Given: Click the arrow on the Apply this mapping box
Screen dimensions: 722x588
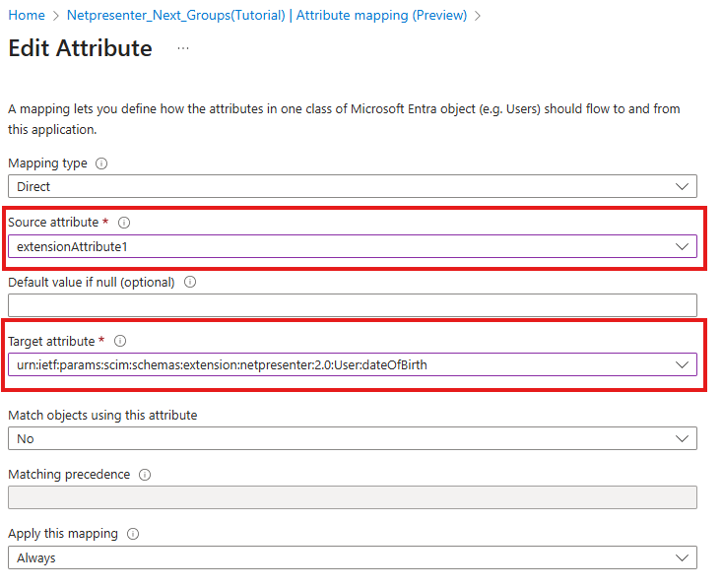Looking at the screenshot, I should tap(682, 557).
